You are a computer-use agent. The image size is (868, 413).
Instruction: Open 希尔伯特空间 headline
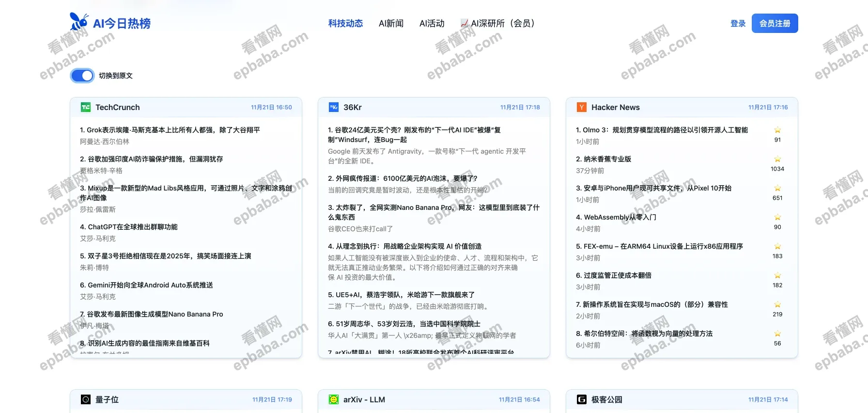[x=644, y=334]
